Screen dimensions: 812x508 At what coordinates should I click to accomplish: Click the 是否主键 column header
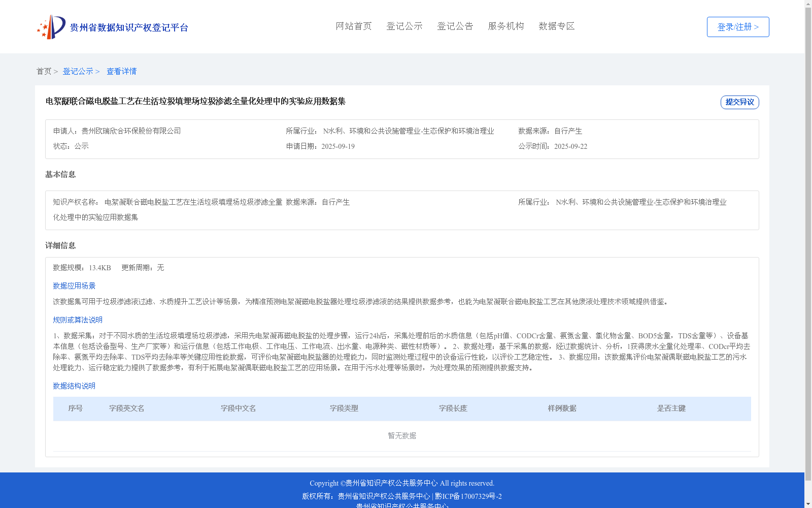pyautogui.click(x=671, y=408)
